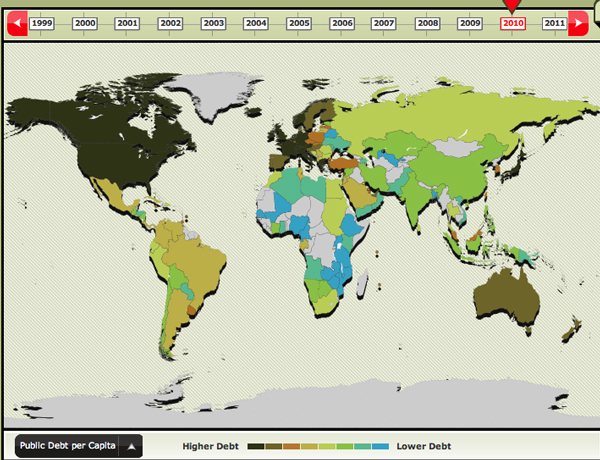Screen dimensions: 600x460
Task: Click the highlighted 2010 year marker
Action: click(x=513, y=23)
